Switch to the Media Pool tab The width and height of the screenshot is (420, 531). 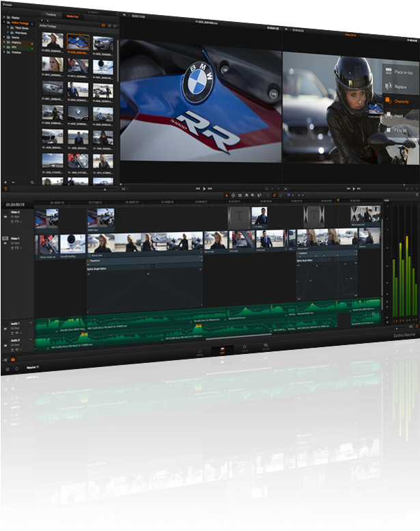point(73,16)
